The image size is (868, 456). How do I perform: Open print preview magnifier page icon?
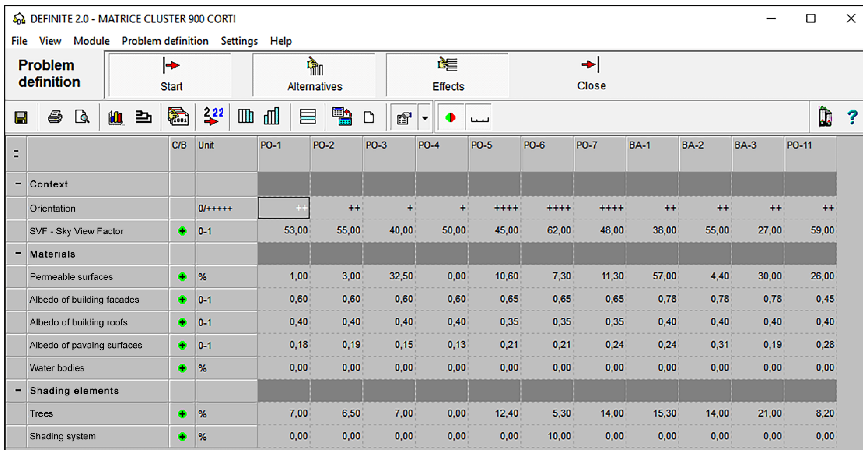tap(82, 117)
